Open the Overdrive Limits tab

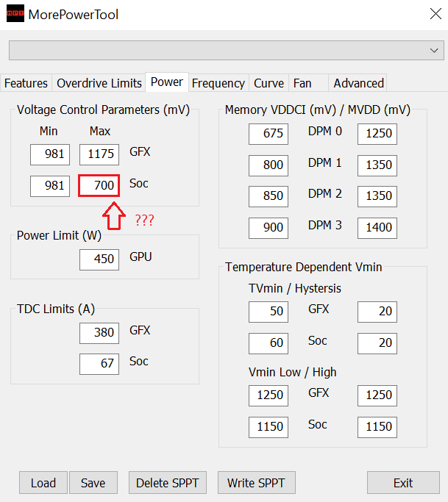point(99,83)
